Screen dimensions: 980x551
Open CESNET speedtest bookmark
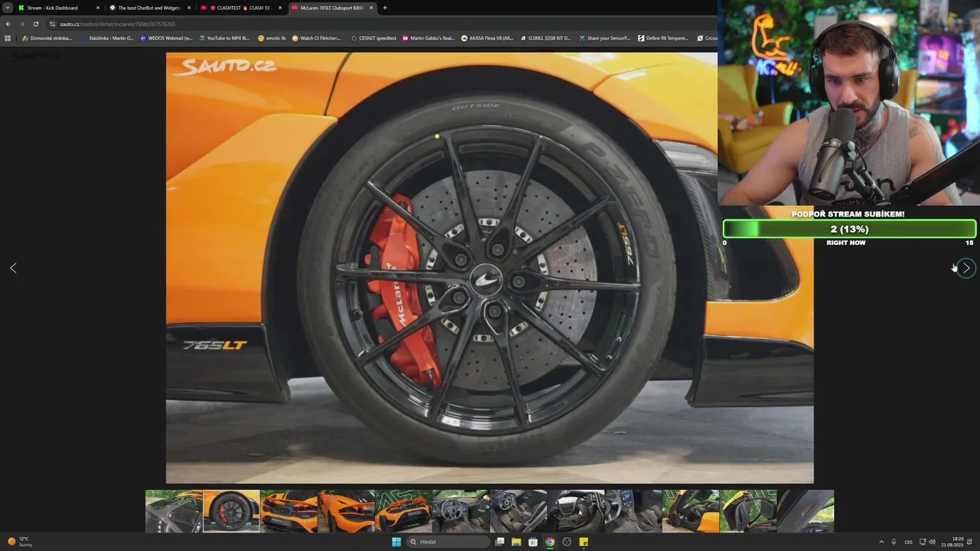[374, 37]
